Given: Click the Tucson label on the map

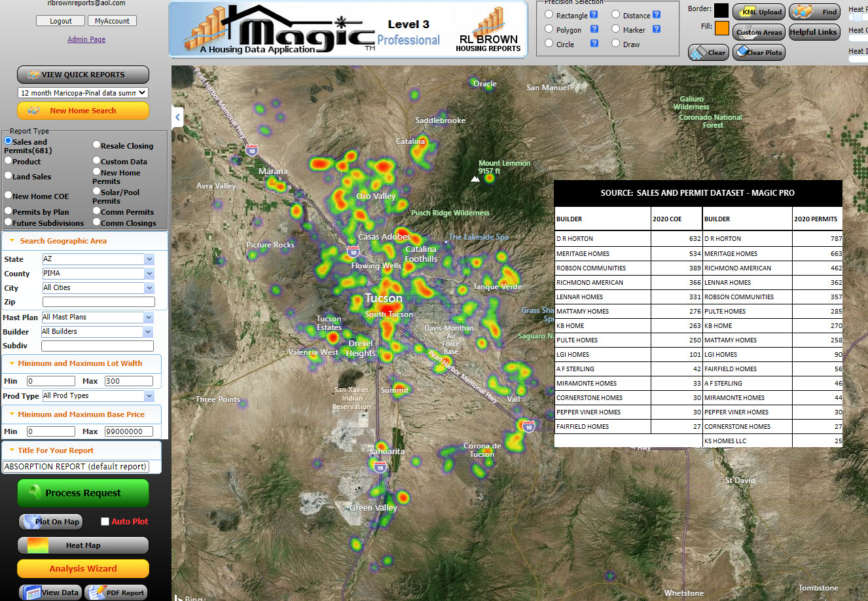Looking at the screenshot, I should click(x=384, y=299).
